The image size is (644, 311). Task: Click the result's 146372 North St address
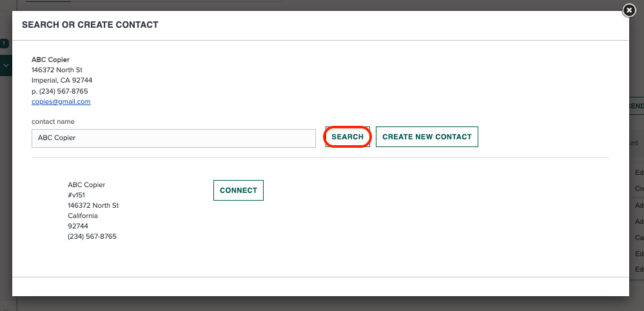point(93,205)
